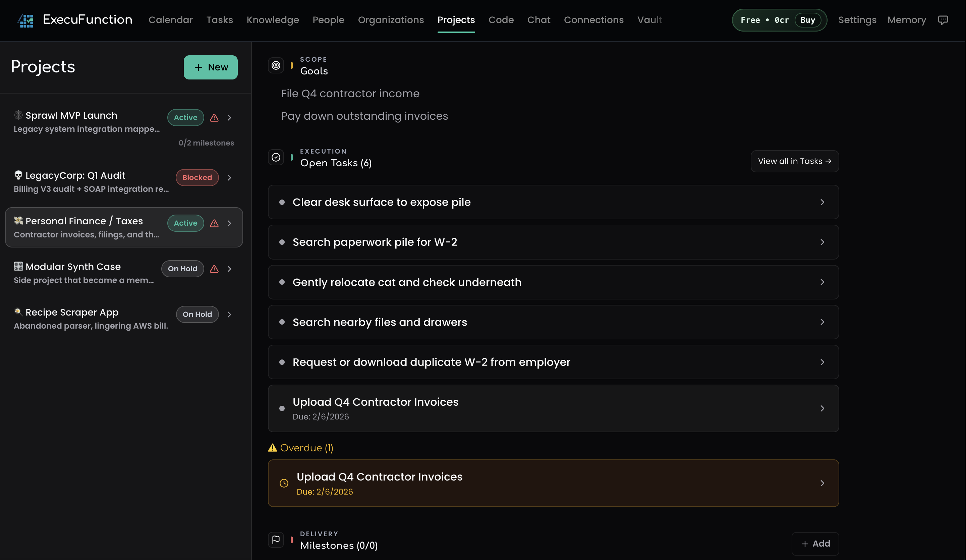Click the Execution checkmark icon near Open Tasks
Viewport: 966px width, 560px height.
[x=276, y=157]
